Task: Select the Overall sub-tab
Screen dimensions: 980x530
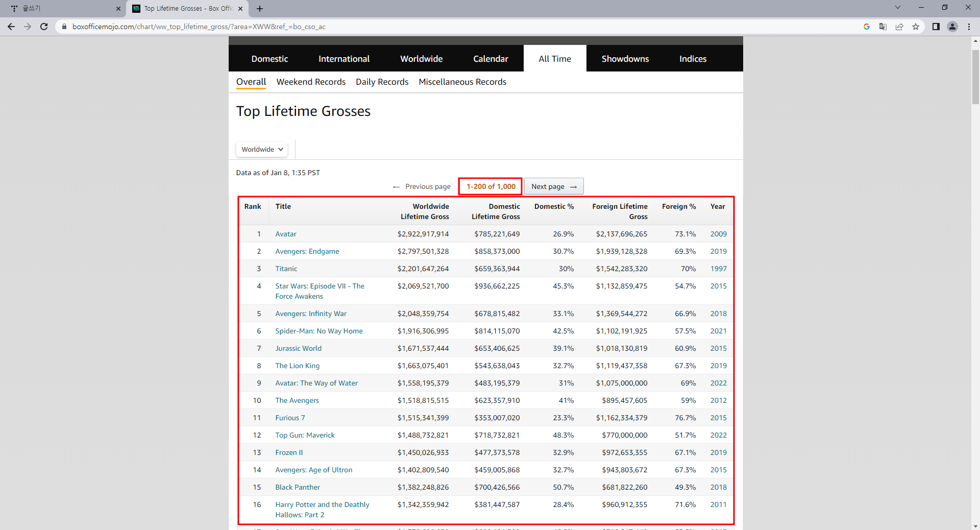Action: (x=251, y=82)
